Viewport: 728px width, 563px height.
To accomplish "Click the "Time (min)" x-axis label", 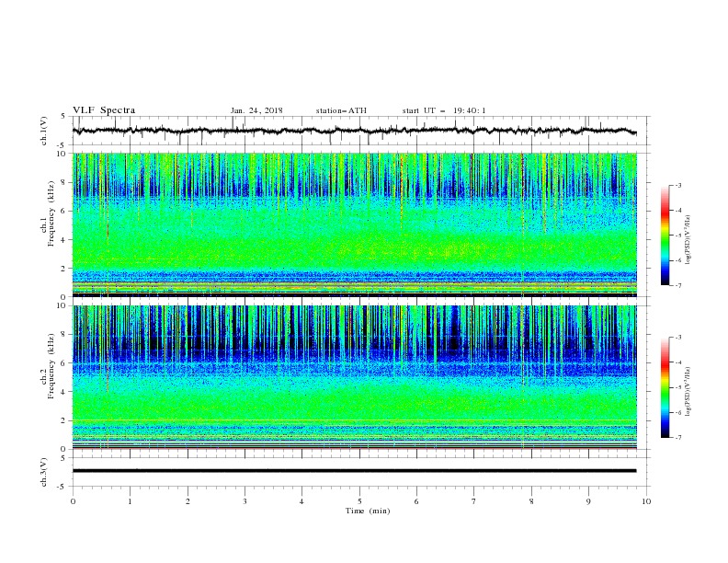I will point(368,511).
